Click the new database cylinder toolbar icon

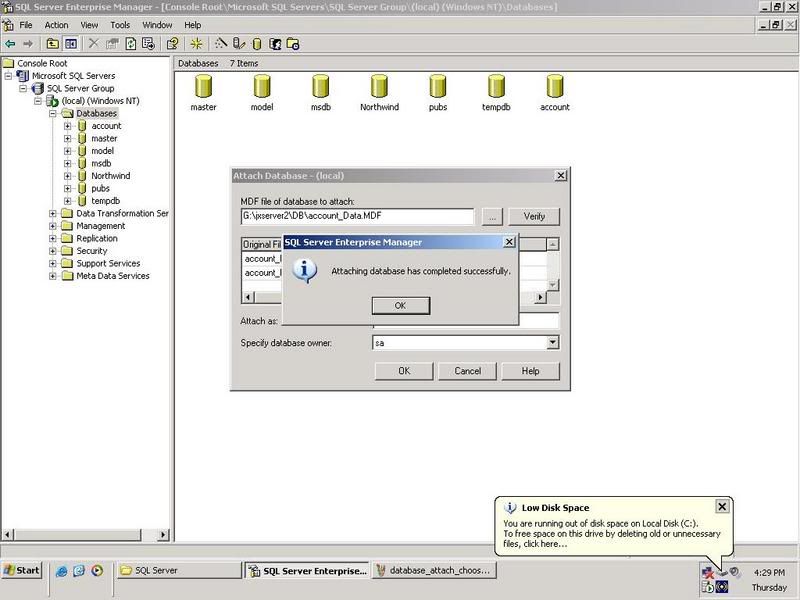pos(257,44)
